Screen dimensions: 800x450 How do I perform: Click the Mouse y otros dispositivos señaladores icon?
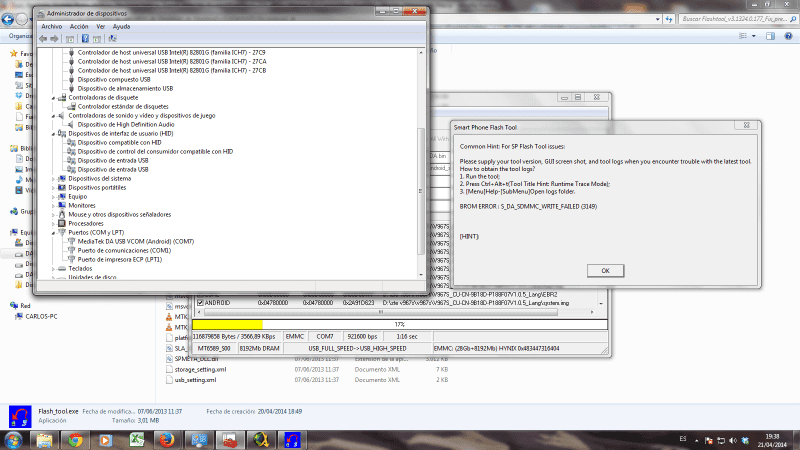[x=62, y=214]
